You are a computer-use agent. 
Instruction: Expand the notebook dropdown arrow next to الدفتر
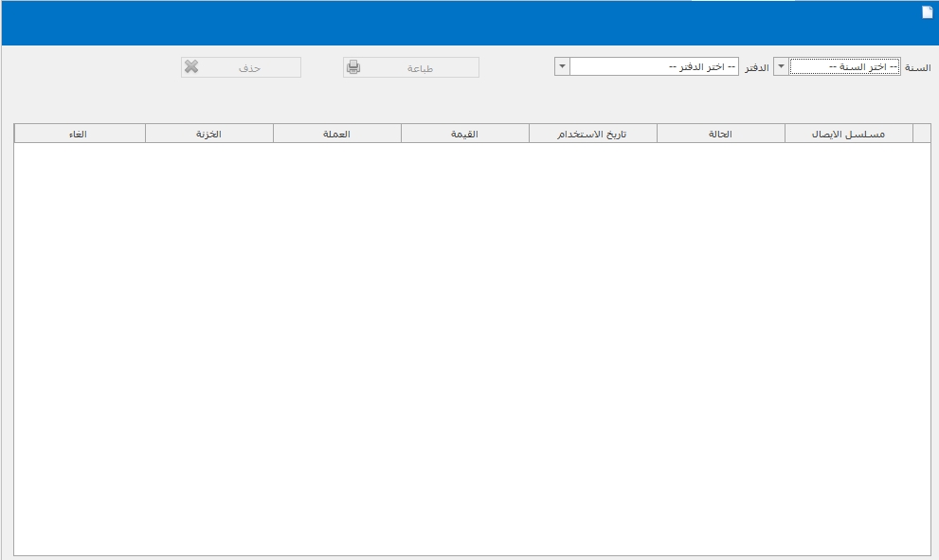562,66
